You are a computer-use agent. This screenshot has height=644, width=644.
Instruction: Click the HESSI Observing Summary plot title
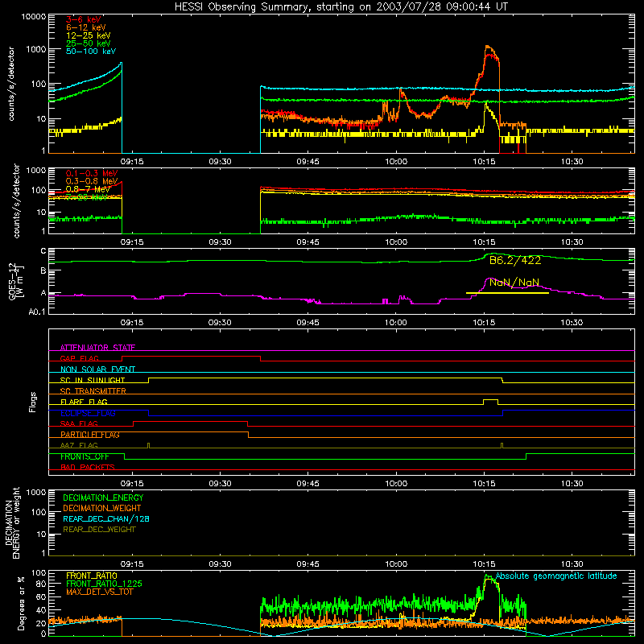[341, 7]
